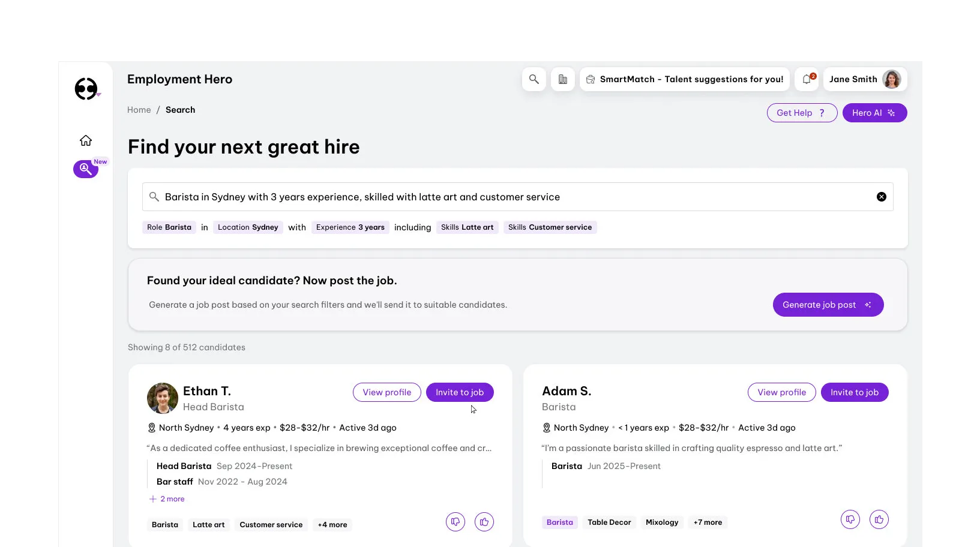Select the Role Barista filter chip
The height and width of the screenshot is (547, 980).
coord(169,227)
